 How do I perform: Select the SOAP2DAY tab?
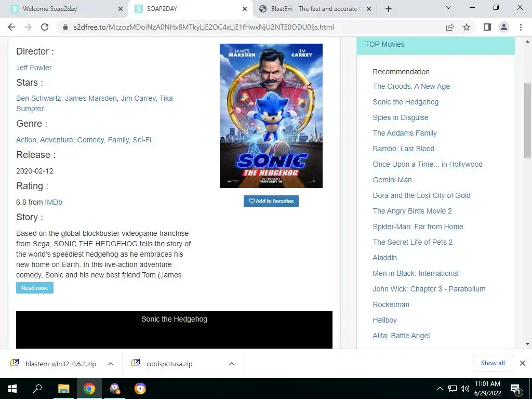191,9
